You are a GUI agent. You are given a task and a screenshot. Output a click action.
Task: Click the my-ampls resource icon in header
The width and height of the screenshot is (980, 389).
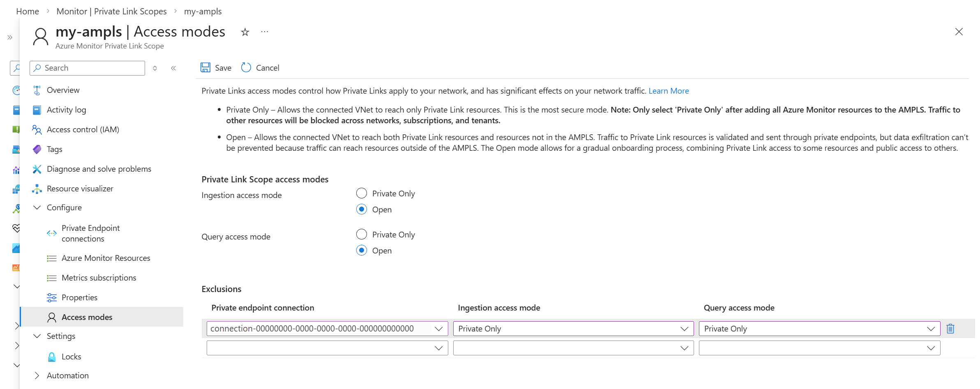[x=41, y=37]
